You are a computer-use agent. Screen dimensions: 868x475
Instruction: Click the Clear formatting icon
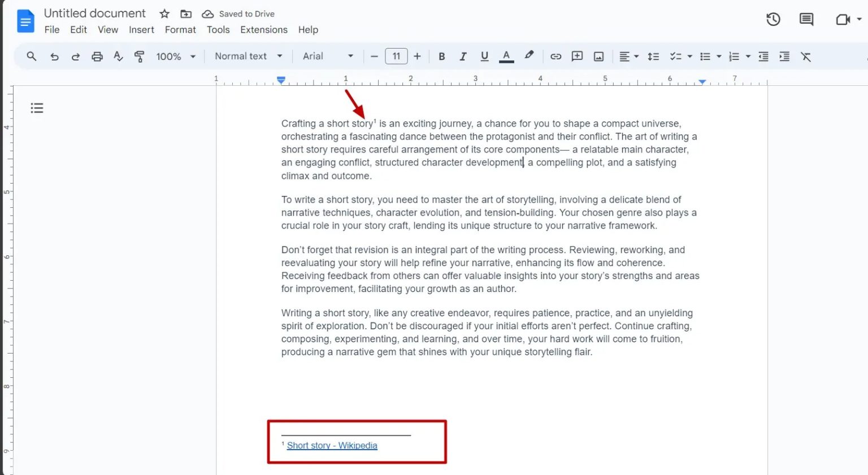806,56
